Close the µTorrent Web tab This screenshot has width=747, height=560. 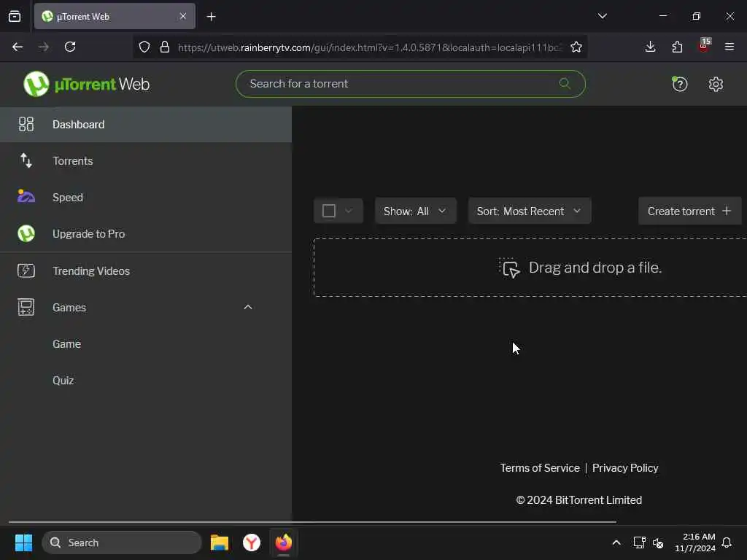(x=183, y=16)
